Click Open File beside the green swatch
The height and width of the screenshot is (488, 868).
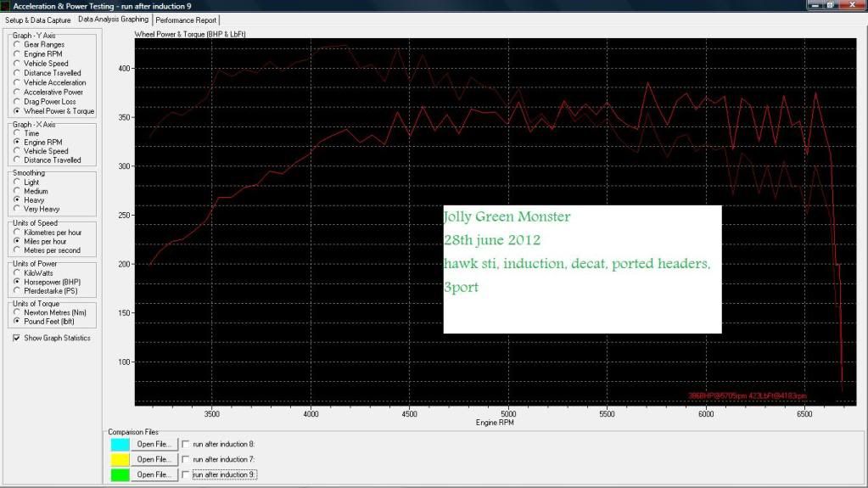coord(154,474)
